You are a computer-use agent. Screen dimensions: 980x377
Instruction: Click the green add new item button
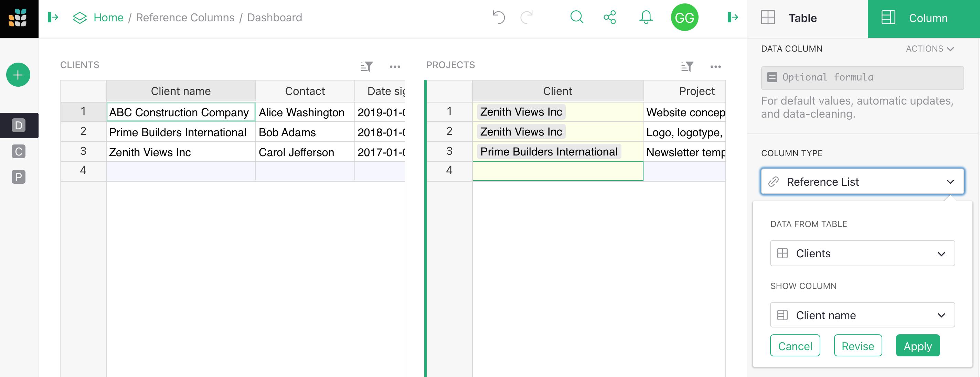coord(18,75)
